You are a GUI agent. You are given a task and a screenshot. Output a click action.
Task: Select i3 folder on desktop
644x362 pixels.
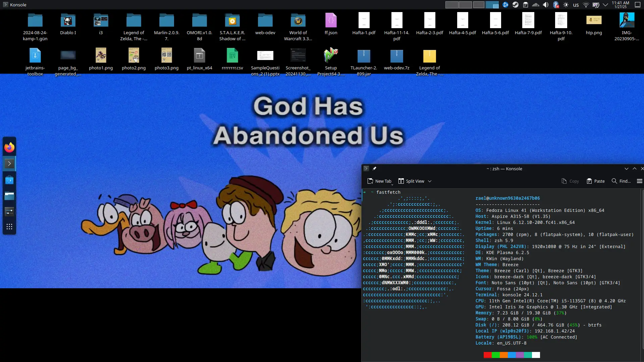pyautogui.click(x=101, y=24)
